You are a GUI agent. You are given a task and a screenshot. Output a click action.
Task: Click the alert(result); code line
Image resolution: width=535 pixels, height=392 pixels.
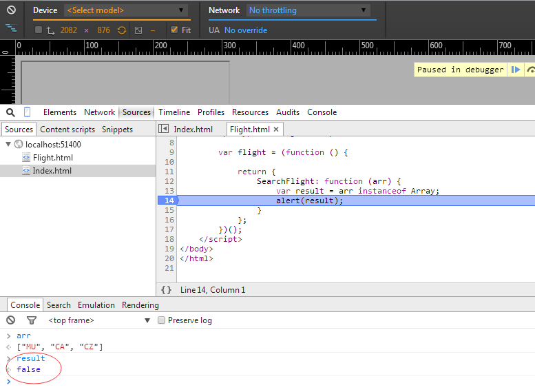309,200
